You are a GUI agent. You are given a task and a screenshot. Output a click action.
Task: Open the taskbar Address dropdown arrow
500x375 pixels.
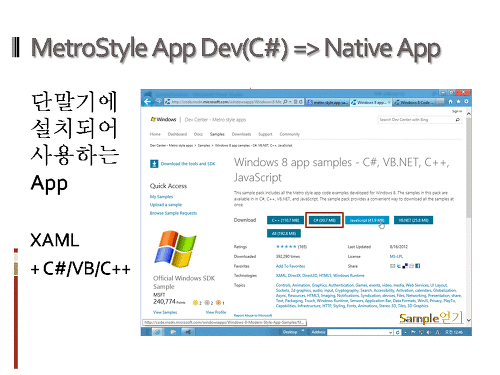coord(391,332)
